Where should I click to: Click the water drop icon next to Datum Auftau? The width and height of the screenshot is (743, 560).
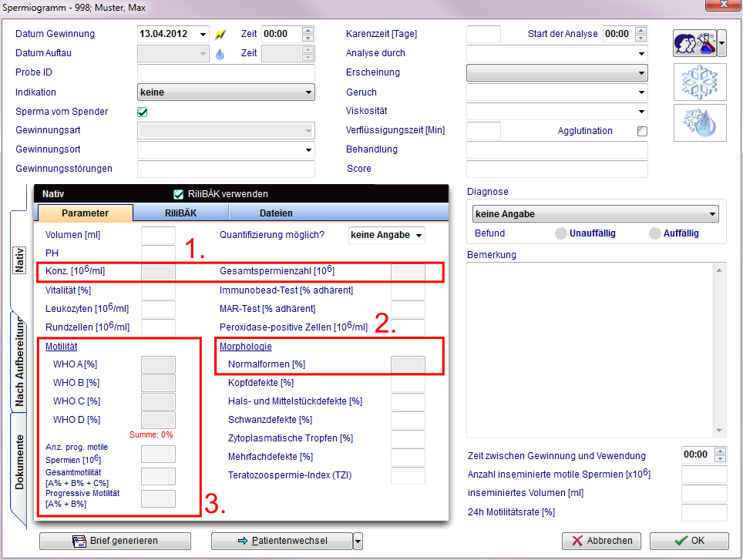click(220, 54)
